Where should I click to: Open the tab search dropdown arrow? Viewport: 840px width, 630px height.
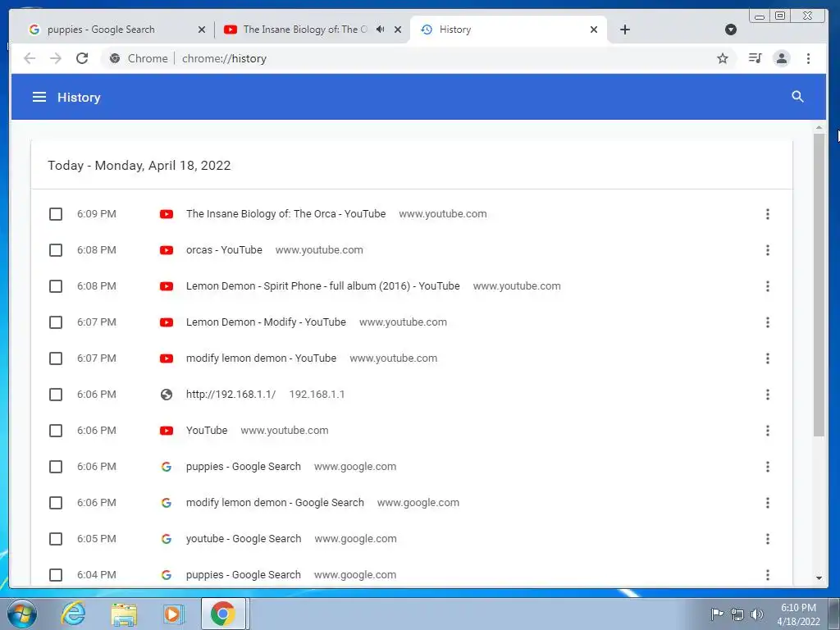coord(731,30)
